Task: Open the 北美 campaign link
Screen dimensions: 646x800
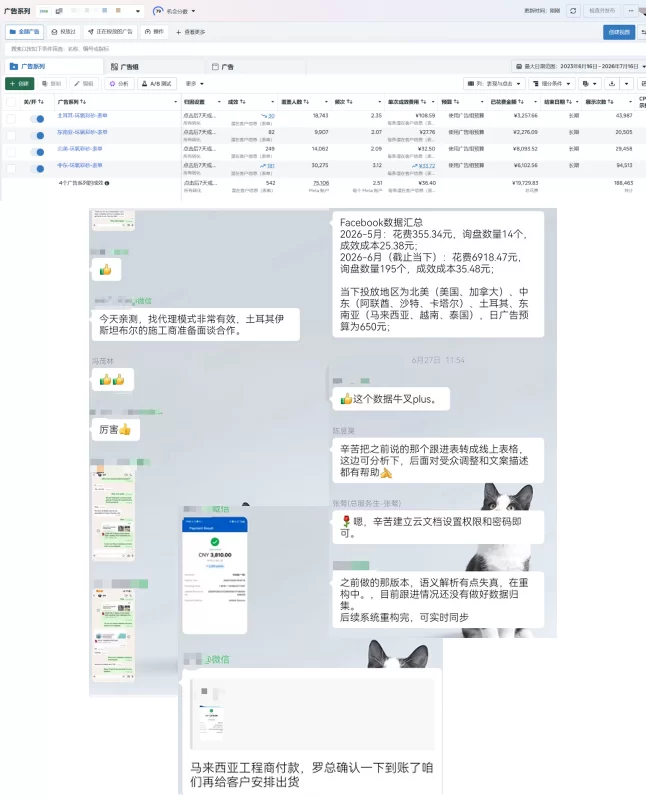Action: (80, 149)
